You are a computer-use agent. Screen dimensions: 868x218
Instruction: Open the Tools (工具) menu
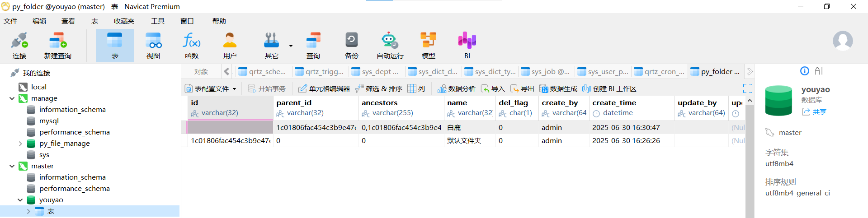click(158, 21)
